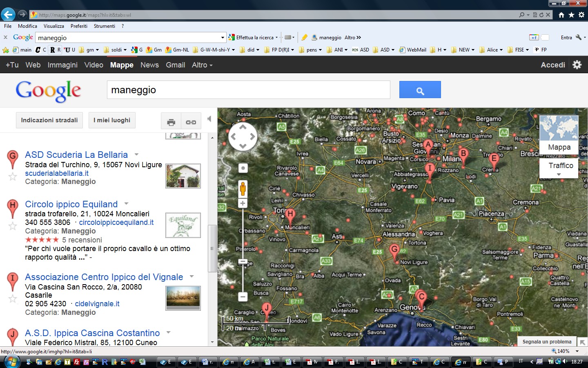This screenshot has width=588, height=368.
Task: Expand options for ASD Scuderia La Bellaria
Action: coord(136,155)
